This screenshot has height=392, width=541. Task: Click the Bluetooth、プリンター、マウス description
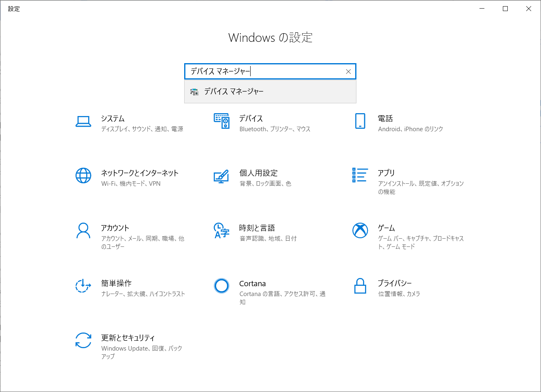point(275,129)
